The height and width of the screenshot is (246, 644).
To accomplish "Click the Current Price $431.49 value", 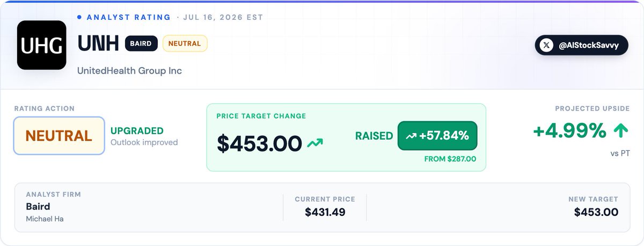I will 325,212.
